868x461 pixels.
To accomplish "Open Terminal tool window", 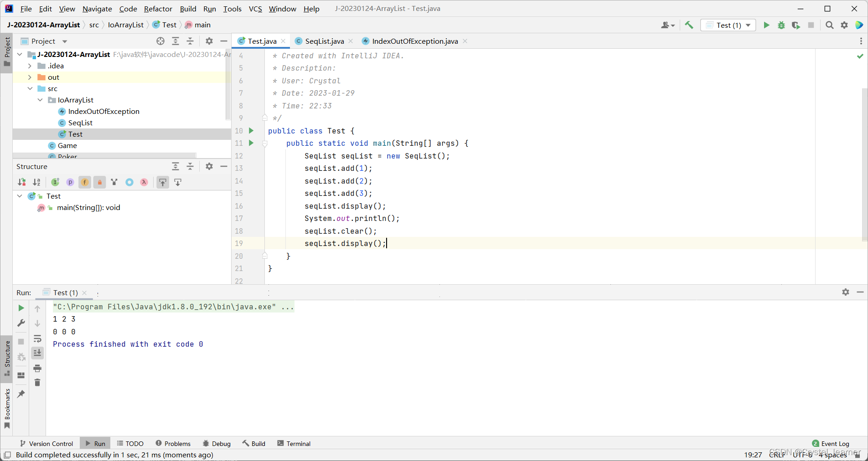I will coord(294,444).
